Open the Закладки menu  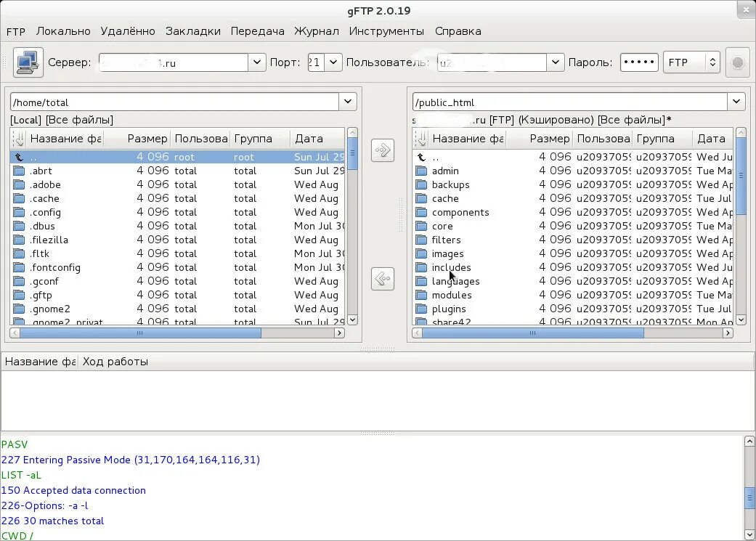(193, 31)
